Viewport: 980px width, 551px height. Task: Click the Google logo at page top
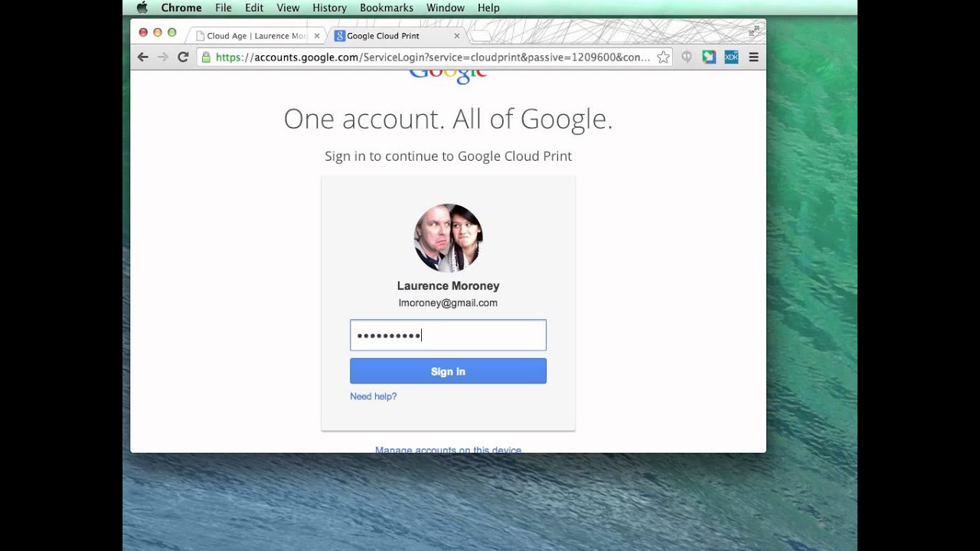coord(448,77)
